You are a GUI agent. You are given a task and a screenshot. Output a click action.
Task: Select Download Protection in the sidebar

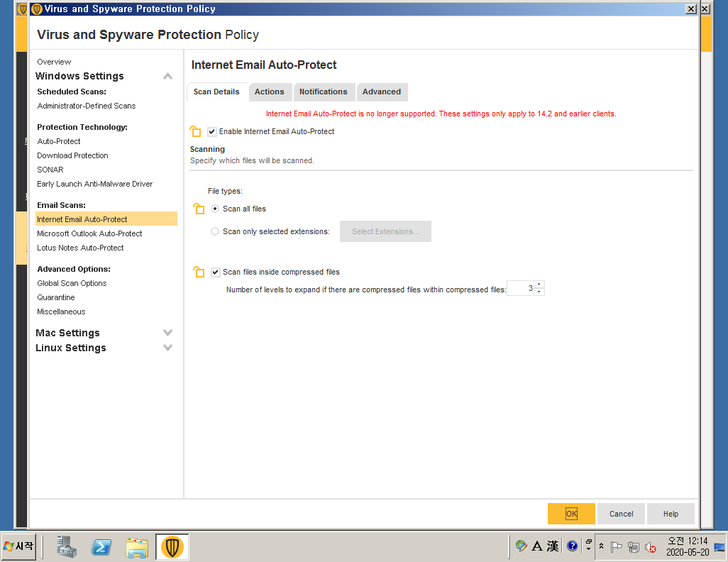tap(72, 155)
